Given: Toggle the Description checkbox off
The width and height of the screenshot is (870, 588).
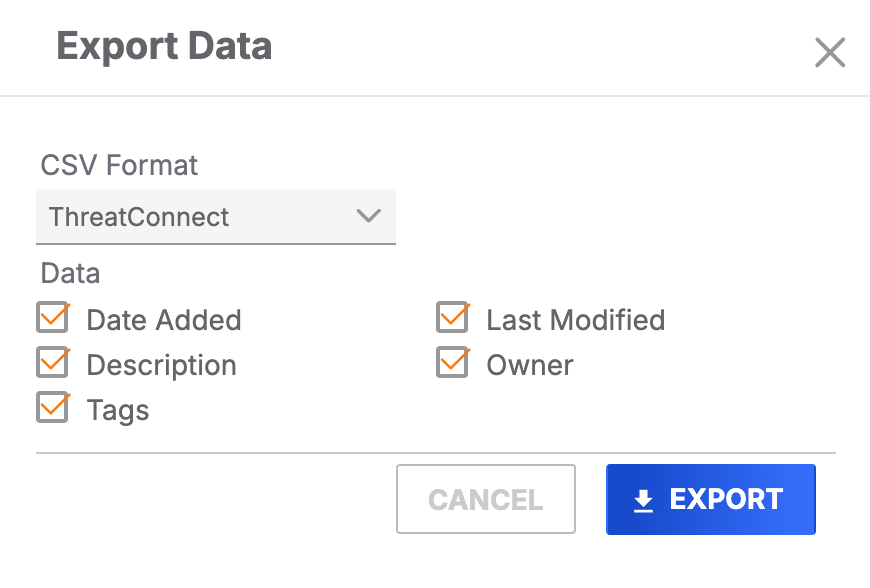Looking at the screenshot, I should tap(52, 362).
